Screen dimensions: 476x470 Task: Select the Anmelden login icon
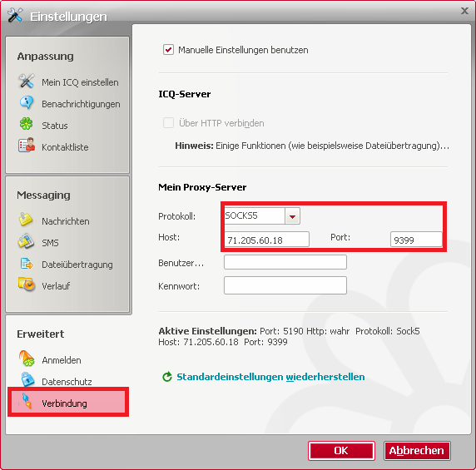27,359
